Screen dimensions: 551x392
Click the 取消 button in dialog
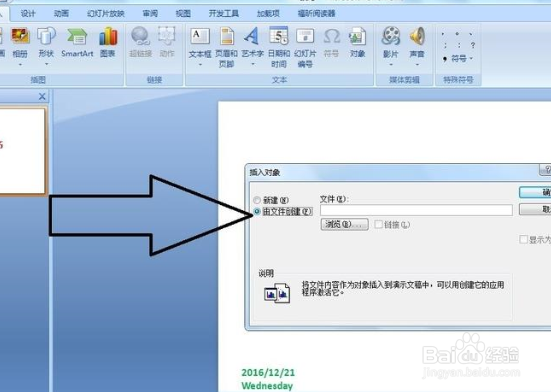[535, 209]
